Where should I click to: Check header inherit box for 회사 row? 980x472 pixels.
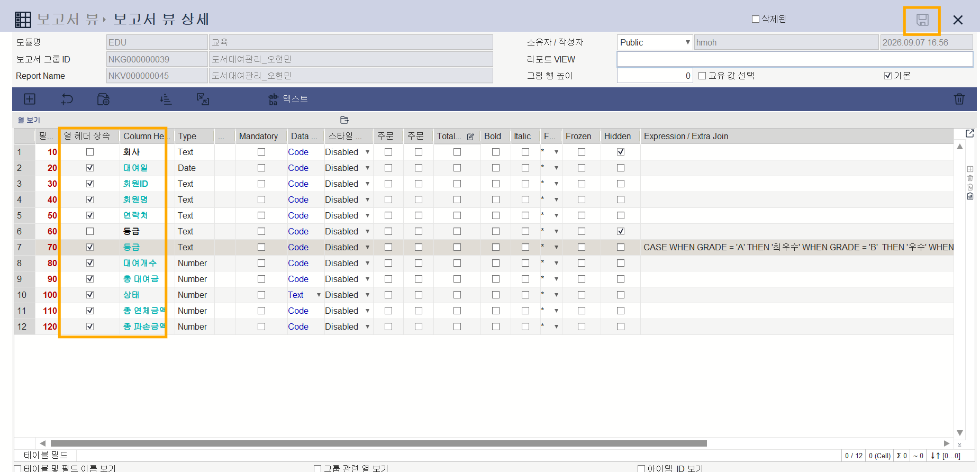click(90, 152)
